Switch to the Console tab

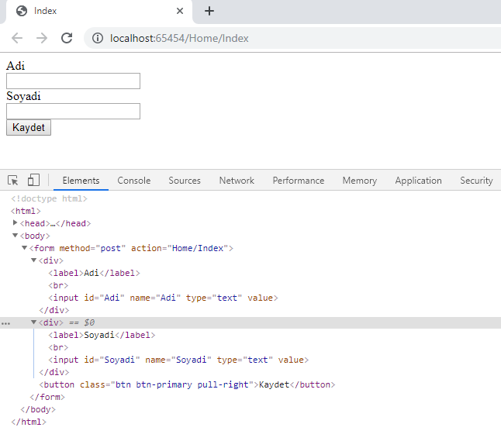(134, 181)
